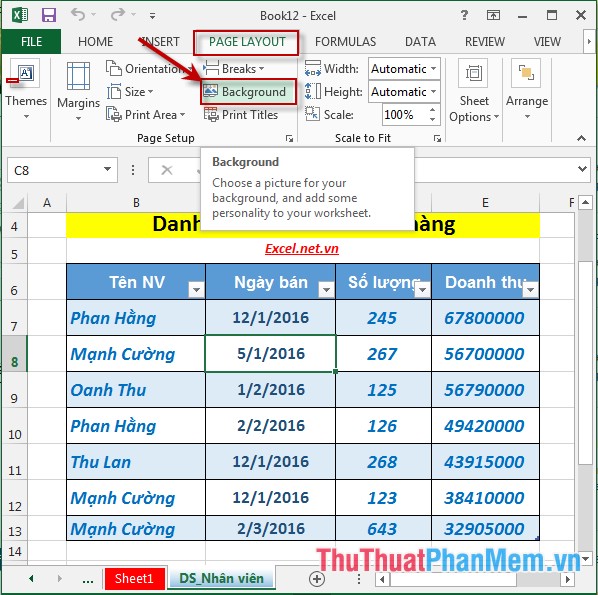Screen dimensions: 598x595
Task: Open Sheet Options menu
Action: (474, 90)
